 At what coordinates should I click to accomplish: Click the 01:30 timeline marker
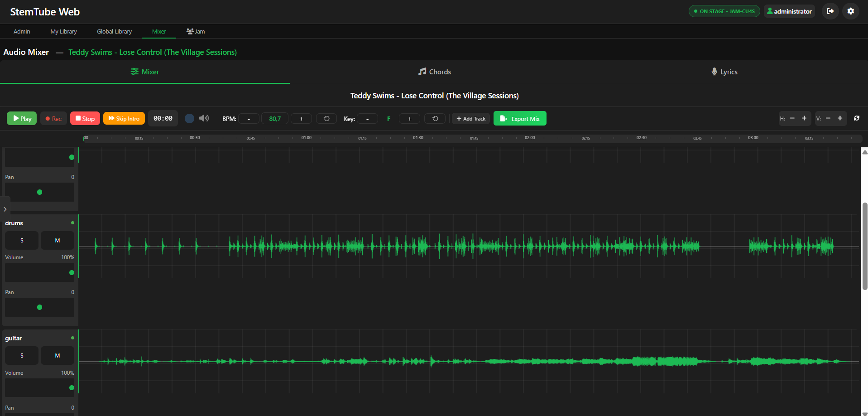pyautogui.click(x=418, y=138)
